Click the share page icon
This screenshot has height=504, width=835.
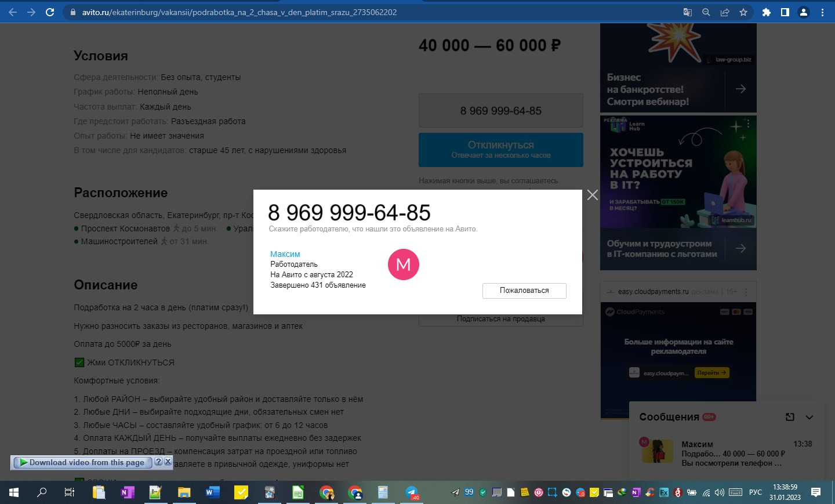pos(725,12)
